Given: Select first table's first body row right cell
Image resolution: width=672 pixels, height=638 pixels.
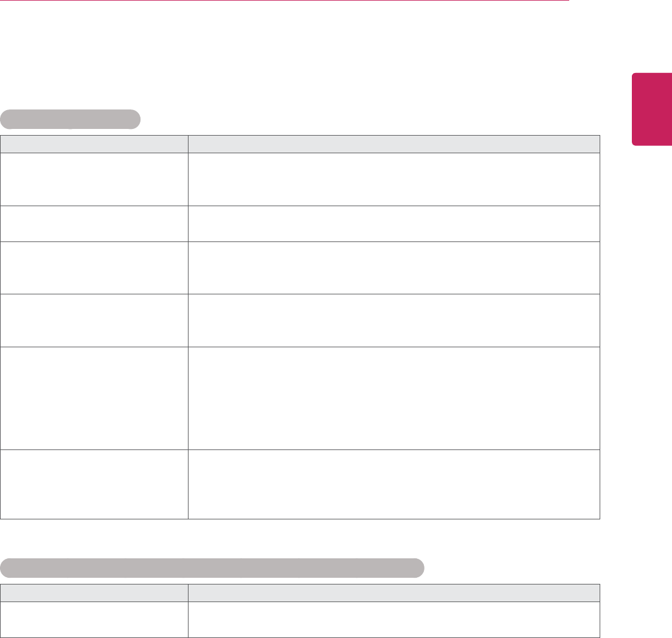Looking at the screenshot, I should 393,179.
